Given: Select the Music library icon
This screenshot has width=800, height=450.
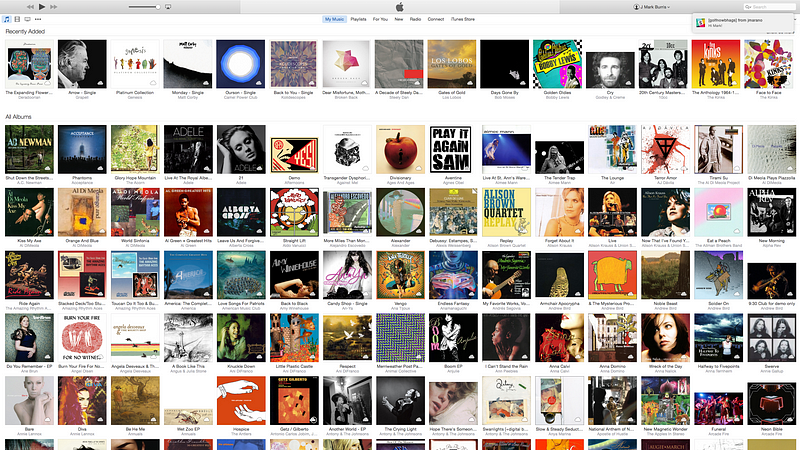Looking at the screenshot, I should tap(7, 19).
